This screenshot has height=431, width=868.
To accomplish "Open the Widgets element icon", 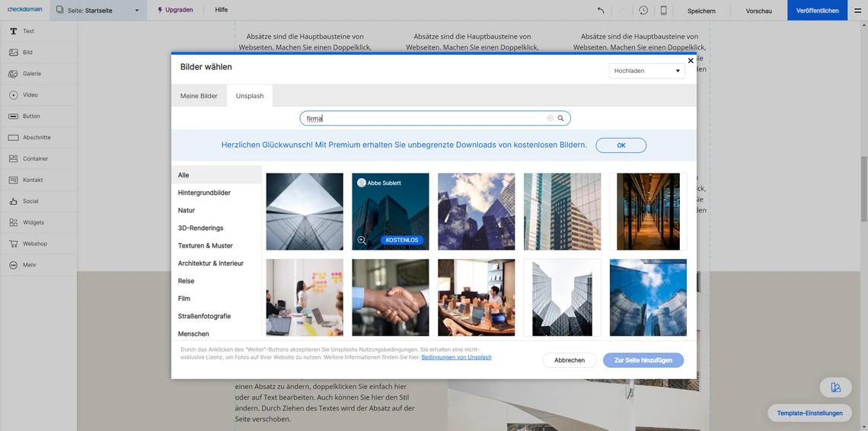I will 13,222.
